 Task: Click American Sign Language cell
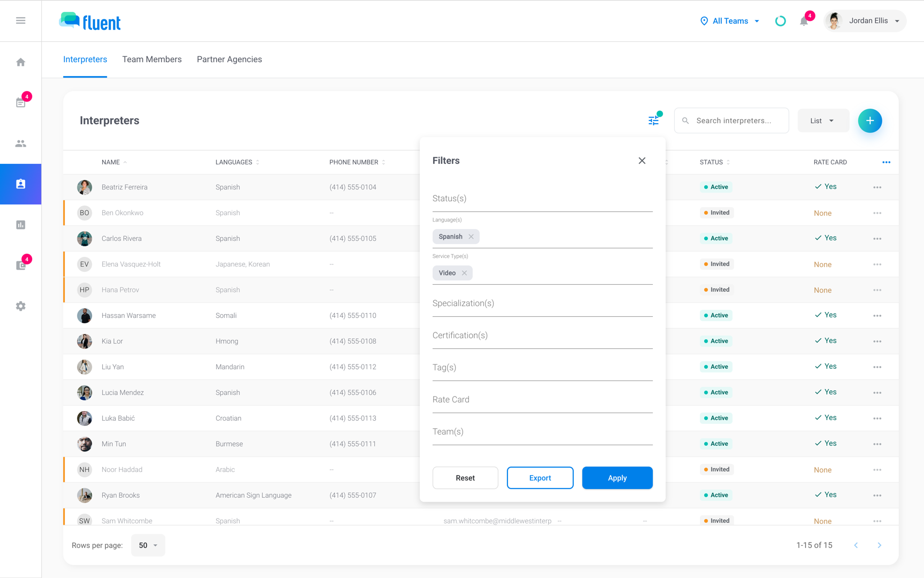253,495
